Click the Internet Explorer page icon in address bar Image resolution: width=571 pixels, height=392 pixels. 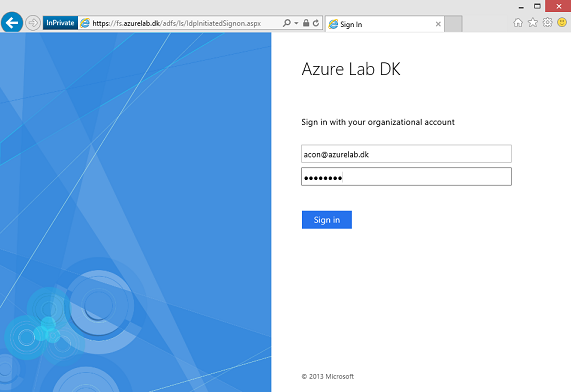pos(85,23)
